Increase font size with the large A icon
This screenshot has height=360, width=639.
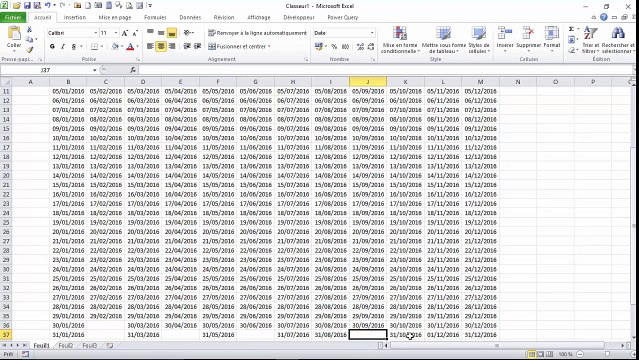click(x=125, y=33)
